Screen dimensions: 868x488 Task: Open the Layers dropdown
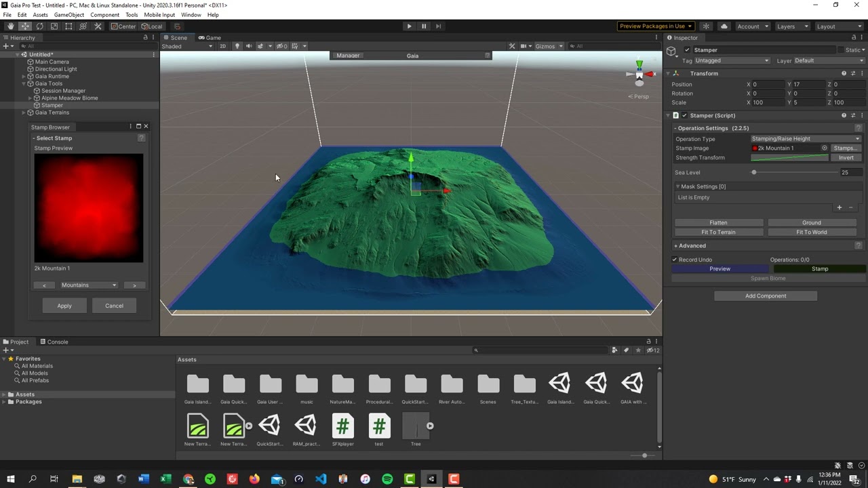click(x=791, y=26)
